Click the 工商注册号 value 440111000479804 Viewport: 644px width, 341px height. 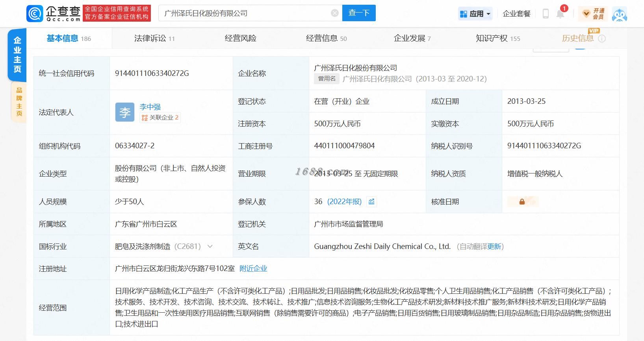344,146
